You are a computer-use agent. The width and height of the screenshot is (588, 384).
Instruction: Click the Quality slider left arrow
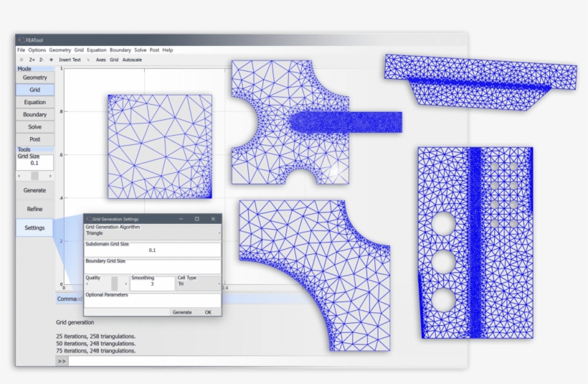click(x=87, y=284)
